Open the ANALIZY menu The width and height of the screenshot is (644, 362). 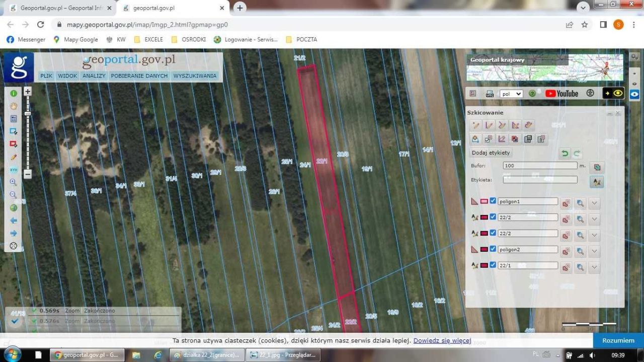click(94, 76)
